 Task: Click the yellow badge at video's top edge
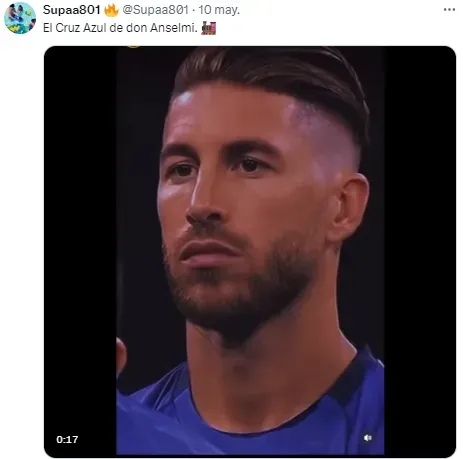pos(133,47)
